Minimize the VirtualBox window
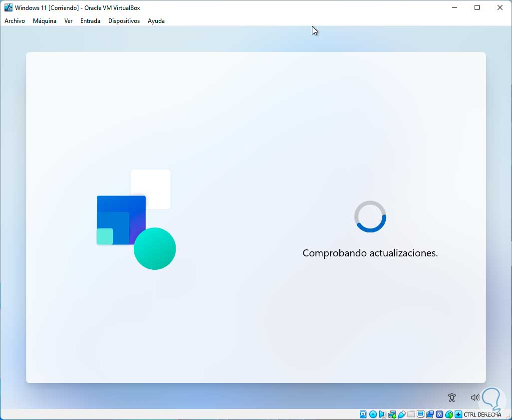 click(454, 7)
